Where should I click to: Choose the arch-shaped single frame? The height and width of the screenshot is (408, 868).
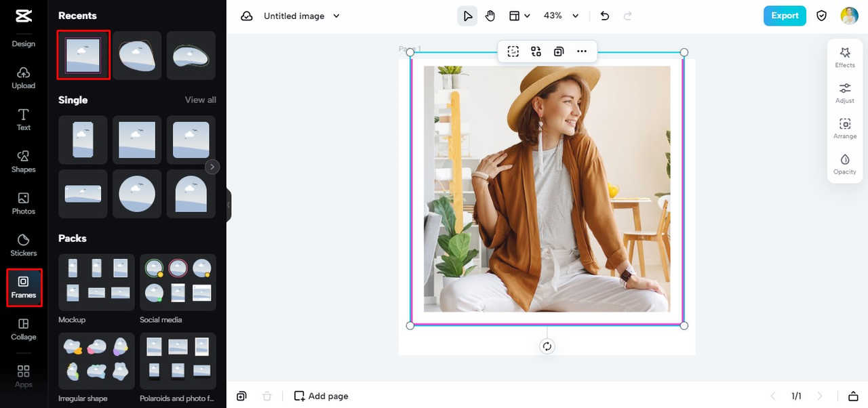point(191,194)
